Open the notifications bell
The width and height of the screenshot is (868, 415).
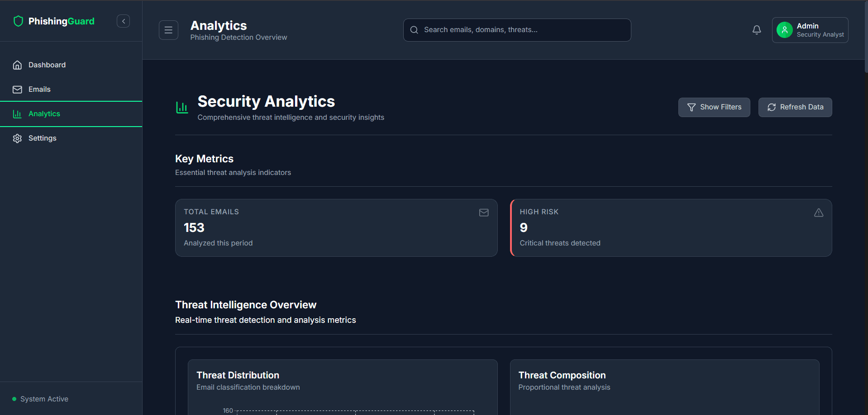click(756, 30)
